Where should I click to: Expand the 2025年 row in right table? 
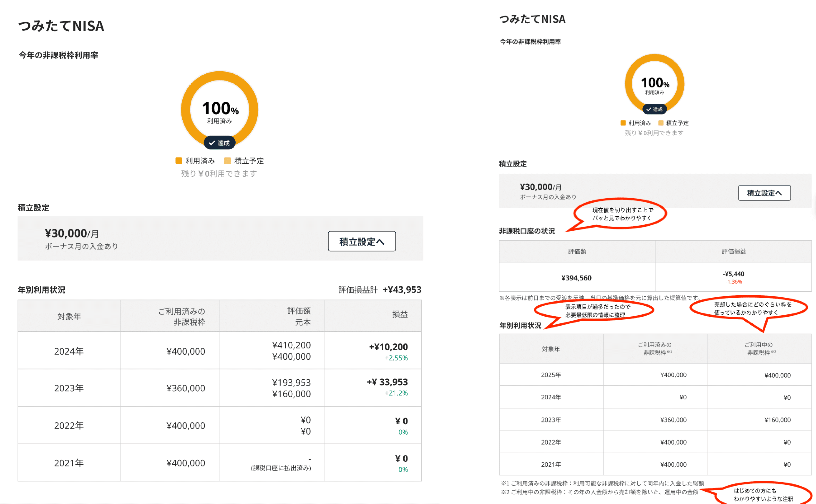[551, 375]
